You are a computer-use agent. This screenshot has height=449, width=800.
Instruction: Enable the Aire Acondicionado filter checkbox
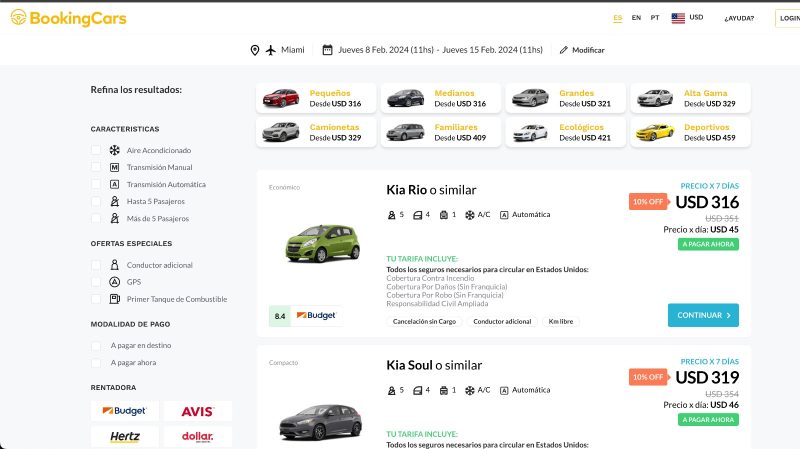[96, 150]
